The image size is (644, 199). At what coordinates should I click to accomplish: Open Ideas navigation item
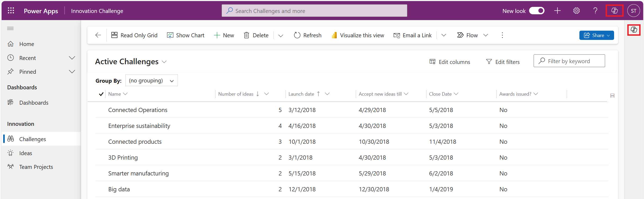(x=41, y=153)
